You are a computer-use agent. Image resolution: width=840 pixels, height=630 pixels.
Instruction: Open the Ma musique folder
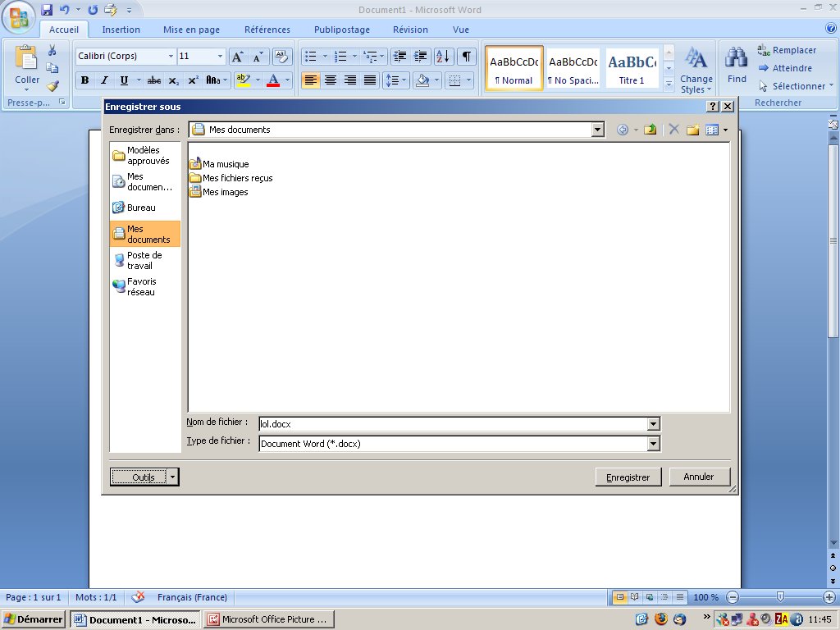(x=220, y=164)
